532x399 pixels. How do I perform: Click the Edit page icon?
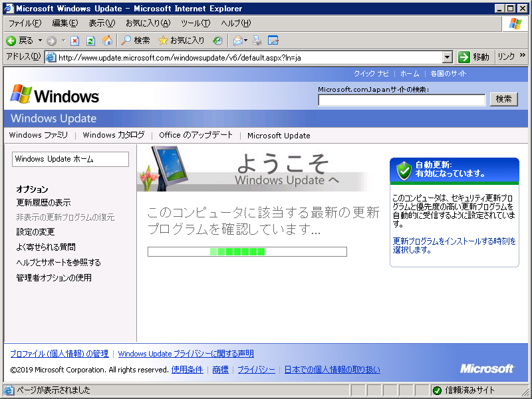273,41
